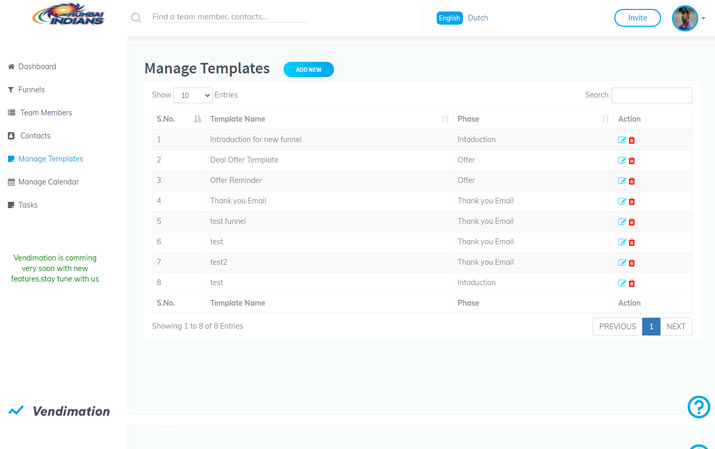Delete the test2 template
The image size is (715, 449).
(x=632, y=263)
